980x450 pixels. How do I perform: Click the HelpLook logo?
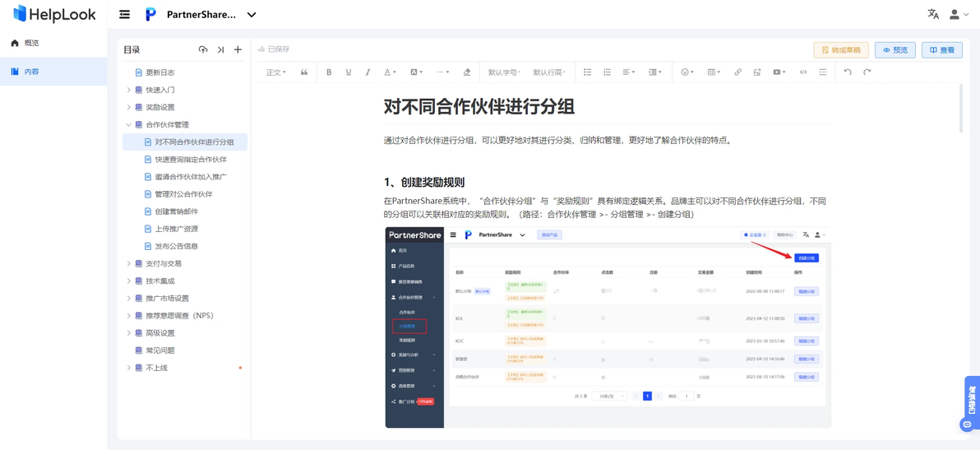[x=54, y=14]
